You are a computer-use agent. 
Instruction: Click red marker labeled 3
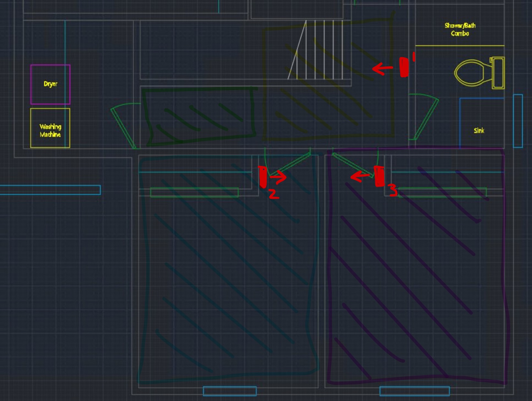pyautogui.click(x=379, y=176)
